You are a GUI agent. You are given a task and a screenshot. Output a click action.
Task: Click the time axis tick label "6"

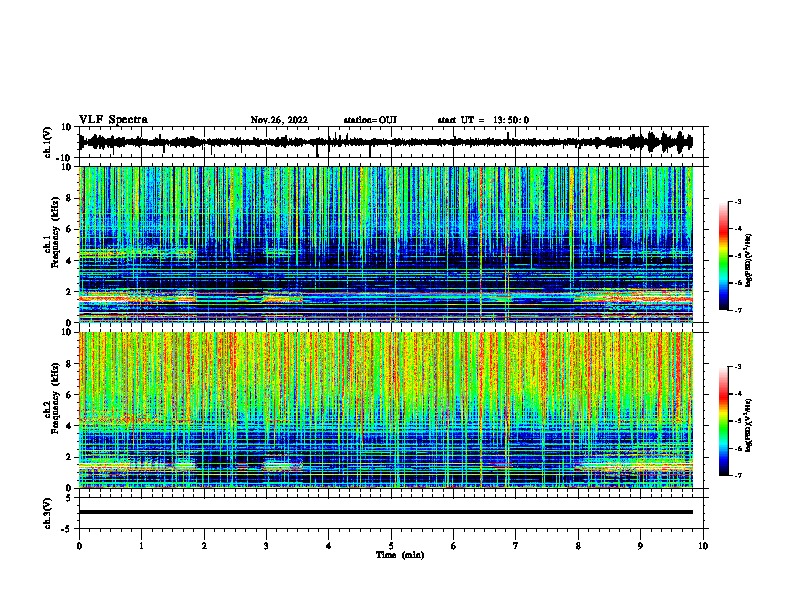(454, 546)
